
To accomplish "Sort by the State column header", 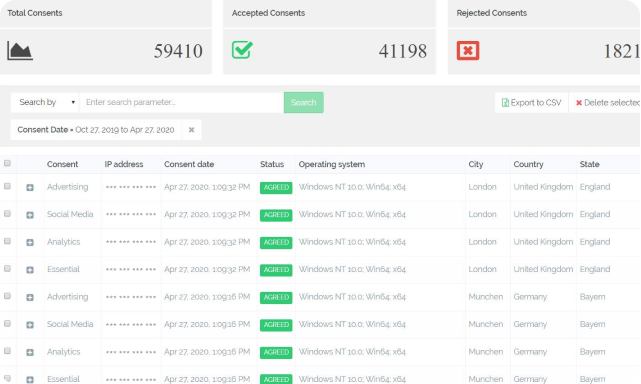I will (x=589, y=164).
